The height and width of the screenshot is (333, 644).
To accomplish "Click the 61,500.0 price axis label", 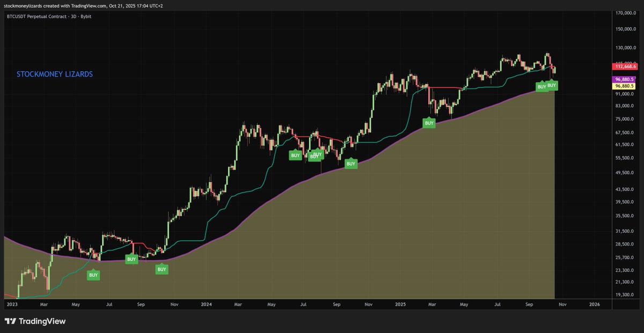I will tap(625, 145).
